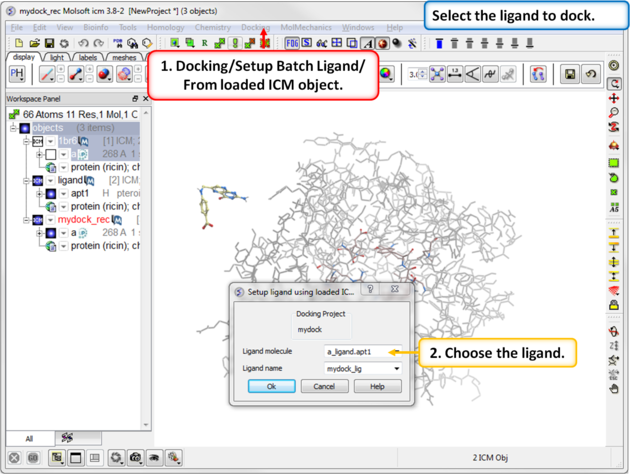This screenshot has width=630, height=474.
Task: Switch to the meshes tab
Action: point(124,57)
